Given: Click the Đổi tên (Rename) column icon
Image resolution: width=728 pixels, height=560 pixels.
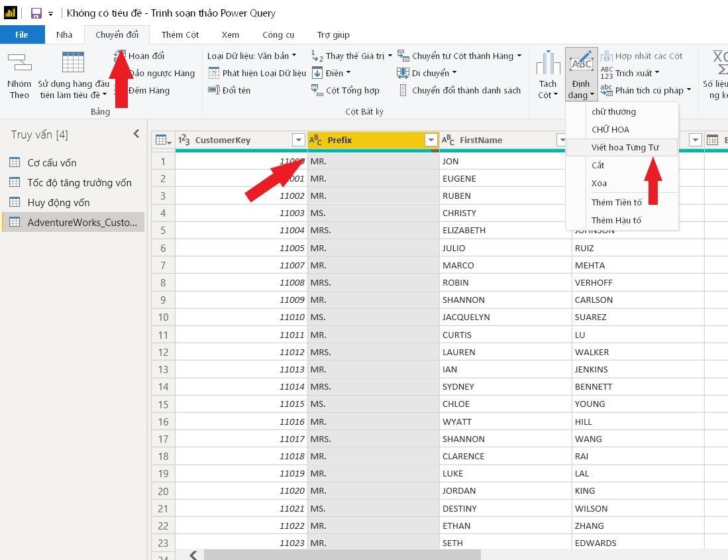Looking at the screenshot, I should click(x=213, y=91).
